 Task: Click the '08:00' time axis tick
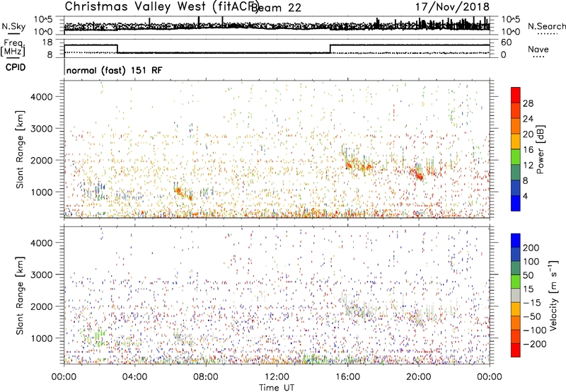click(206, 377)
